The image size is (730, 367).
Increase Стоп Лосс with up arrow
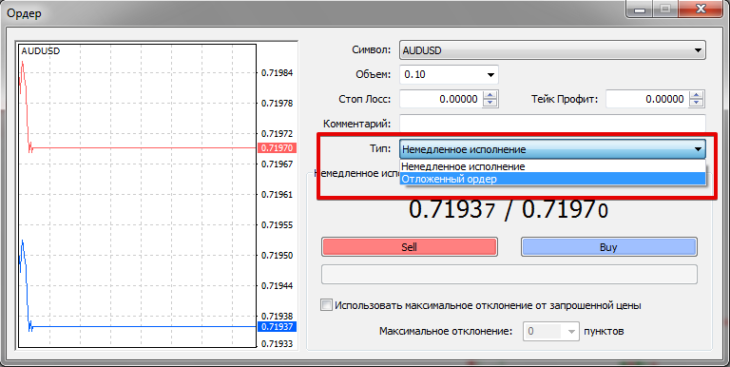pyautogui.click(x=490, y=95)
